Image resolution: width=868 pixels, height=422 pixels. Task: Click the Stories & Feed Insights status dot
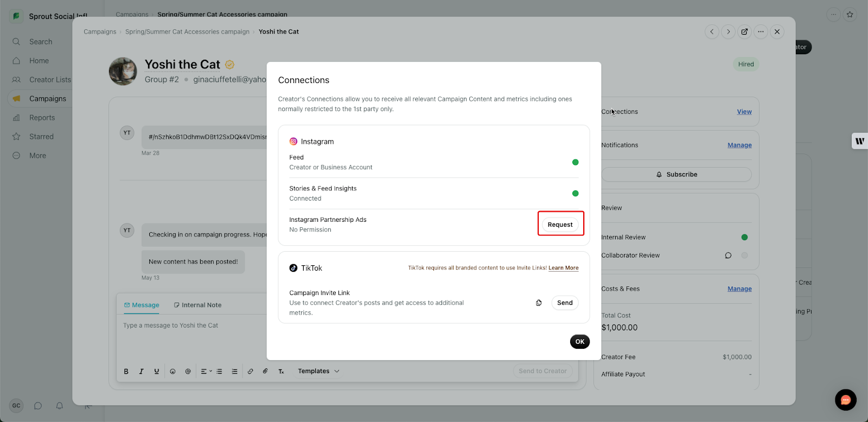coord(576,194)
